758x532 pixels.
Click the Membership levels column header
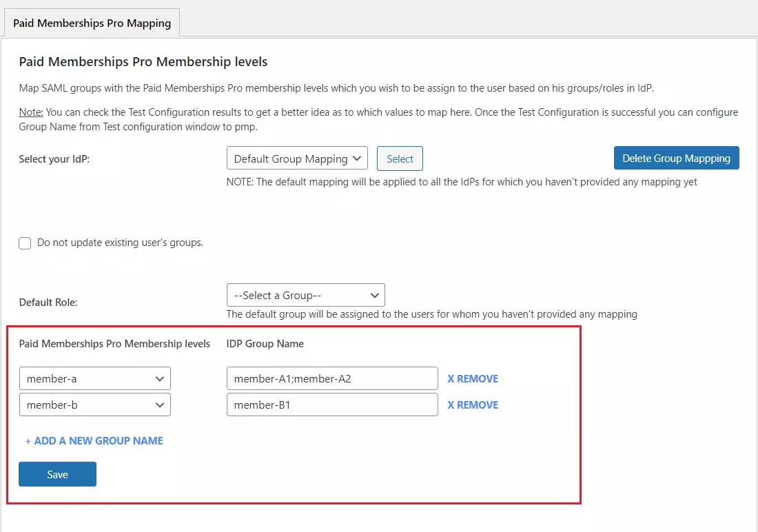114,344
